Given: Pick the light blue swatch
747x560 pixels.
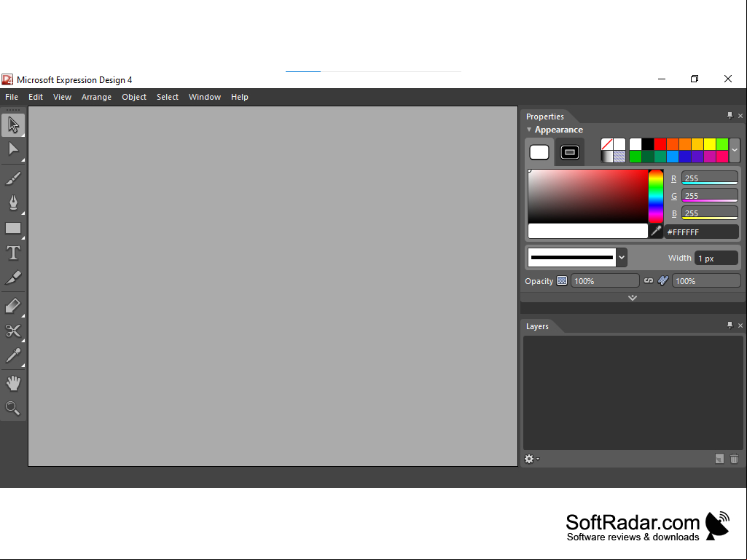Looking at the screenshot, I should [x=672, y=157].
